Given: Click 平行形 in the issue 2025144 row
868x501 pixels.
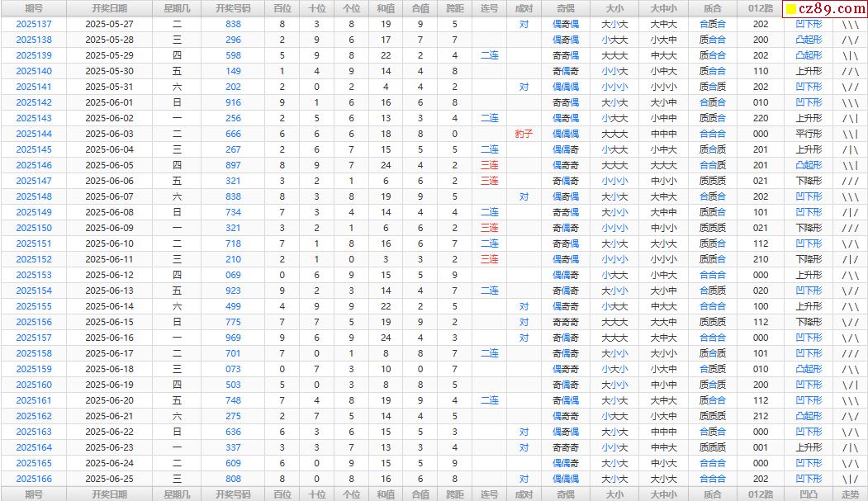Looking at the screenshot, I should 809,134.
